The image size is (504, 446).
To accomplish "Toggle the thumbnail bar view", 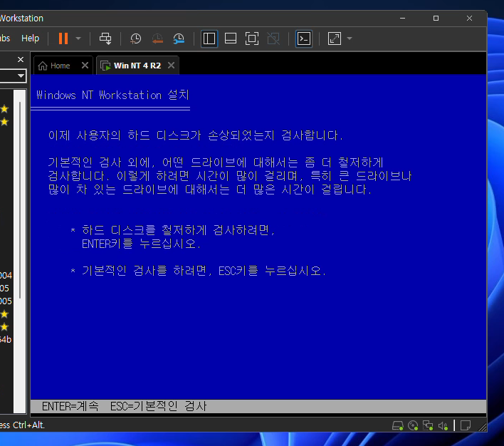I will [231, 38].
